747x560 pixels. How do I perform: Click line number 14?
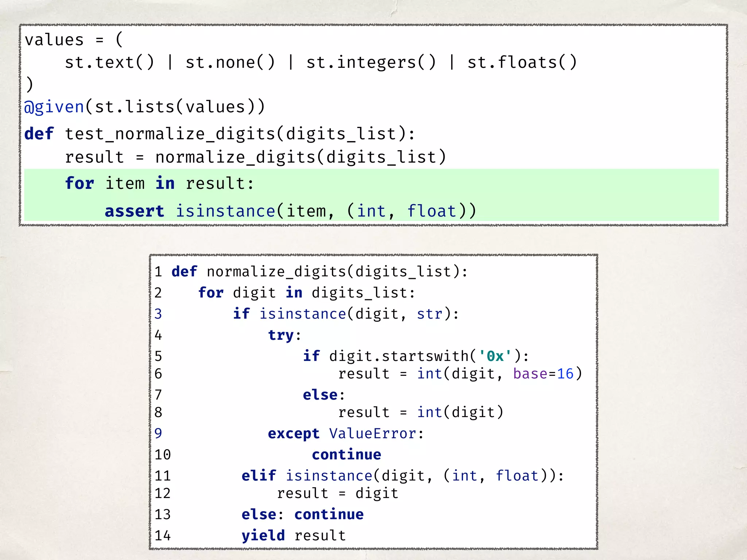[x=162, y=536]
